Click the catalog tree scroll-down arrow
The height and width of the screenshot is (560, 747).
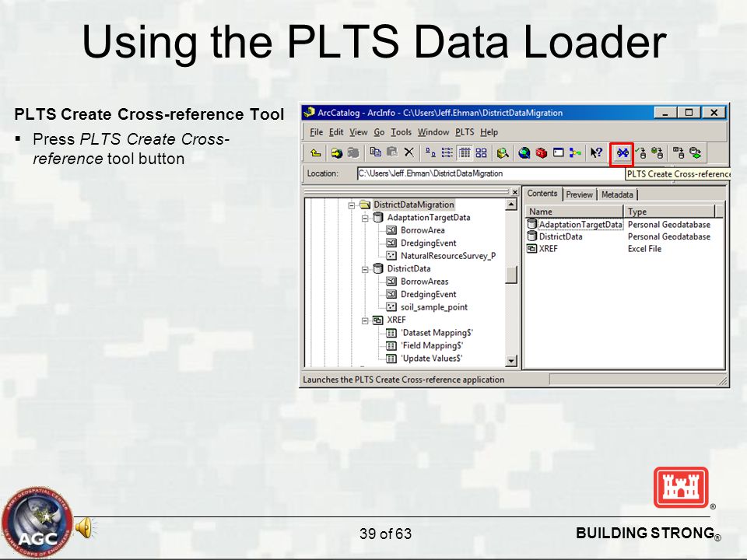510,361
